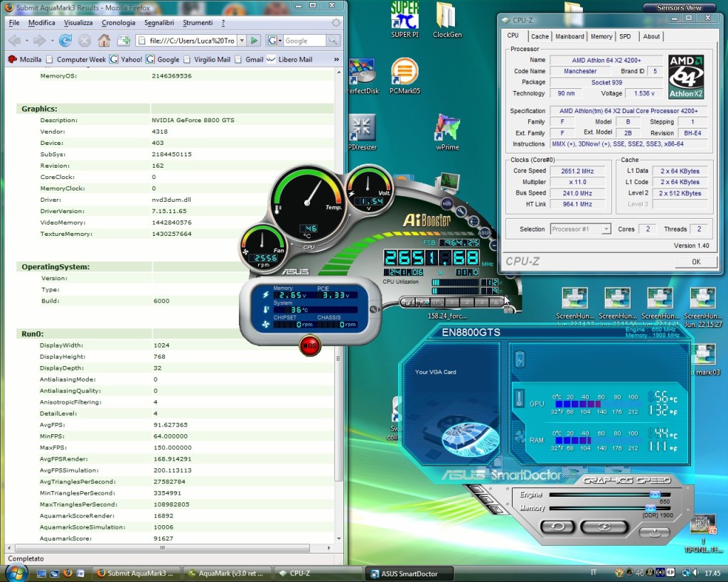
Task: Open PCMark05 desktop shortcut
Action: [x=405, y=76]
